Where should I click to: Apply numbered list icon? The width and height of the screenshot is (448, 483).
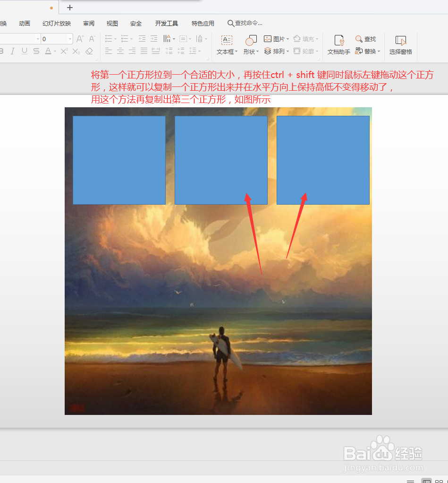(x=125, y=39)
